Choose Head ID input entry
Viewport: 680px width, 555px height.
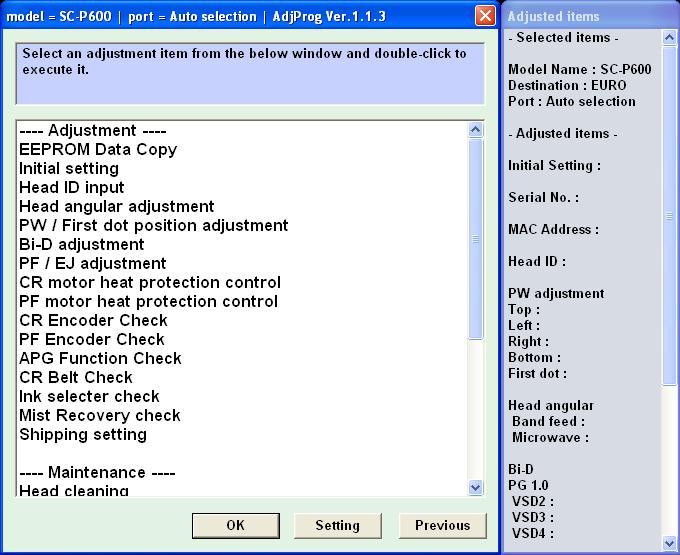click(72, 188)
